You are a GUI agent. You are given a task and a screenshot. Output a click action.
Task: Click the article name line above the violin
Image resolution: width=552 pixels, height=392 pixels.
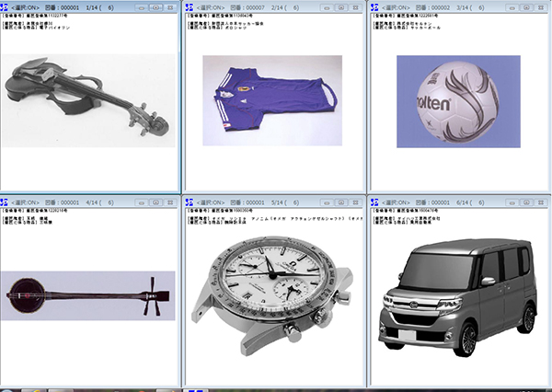(36, 28)
